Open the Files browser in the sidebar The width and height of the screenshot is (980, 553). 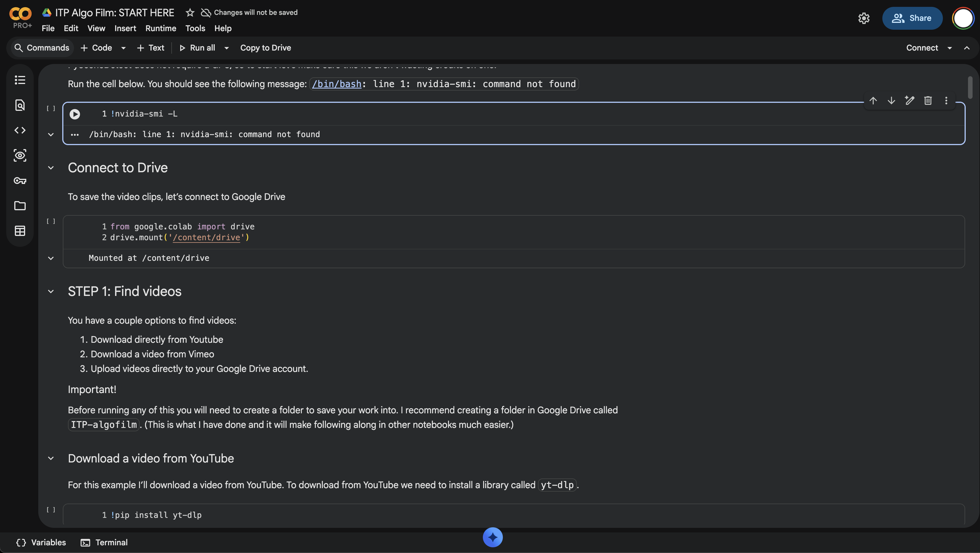pos(20,206)
